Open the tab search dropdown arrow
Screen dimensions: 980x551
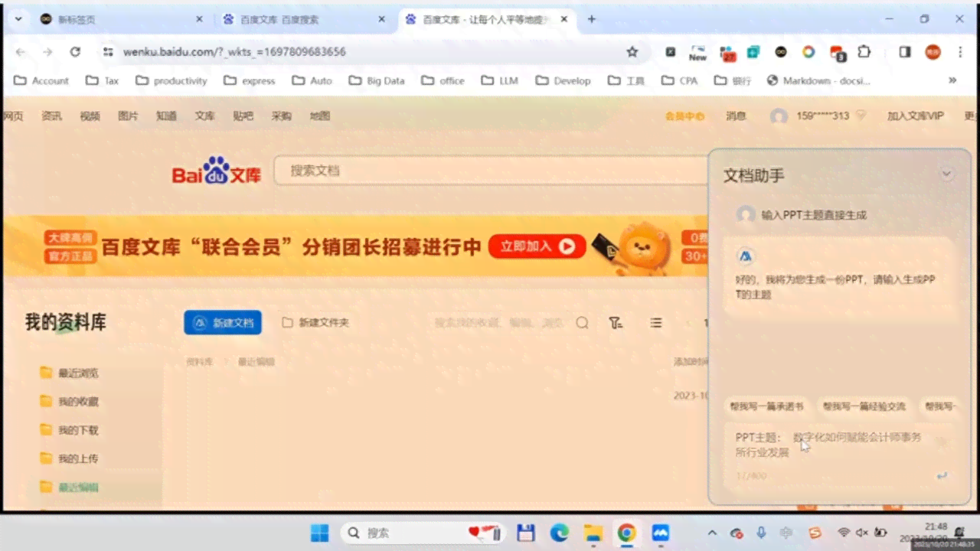coord(18,19)
